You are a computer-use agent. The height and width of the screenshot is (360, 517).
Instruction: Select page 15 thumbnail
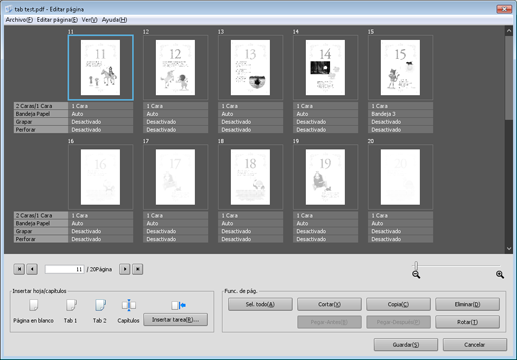click(x=401, y=68)
